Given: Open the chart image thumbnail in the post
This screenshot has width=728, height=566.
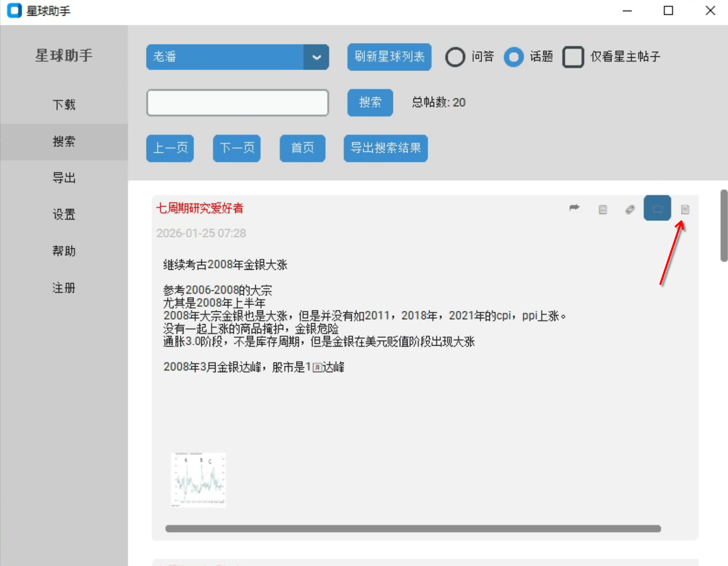Looking at the screenshot, I should (198, 479).
